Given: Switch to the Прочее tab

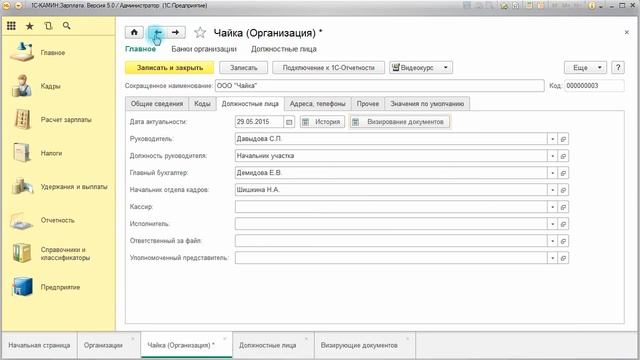Looking at the screenshot, I should tap(368, 104).
